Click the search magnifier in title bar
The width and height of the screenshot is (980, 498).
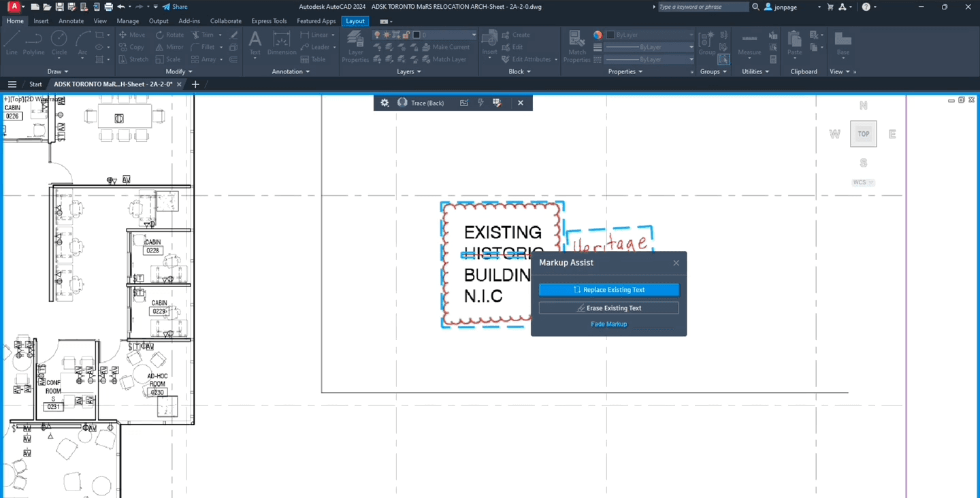pyautogui.click(x=755, y=7)
